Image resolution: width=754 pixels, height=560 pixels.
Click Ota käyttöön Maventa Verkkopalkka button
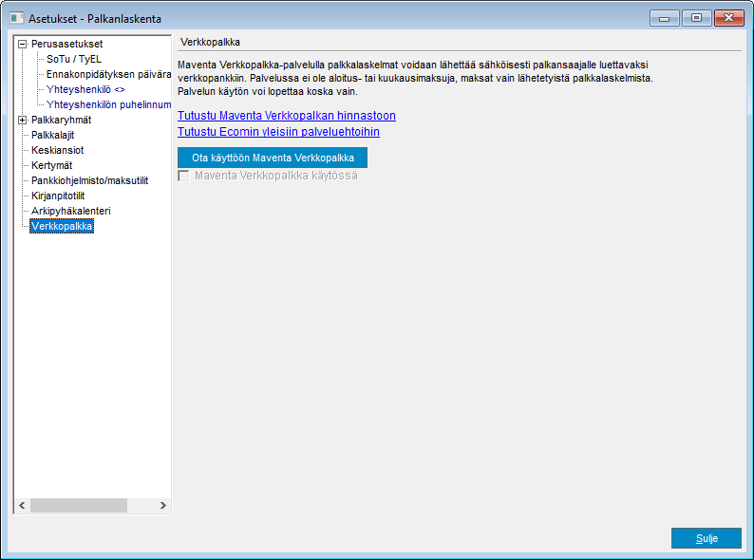click(273, 158)
